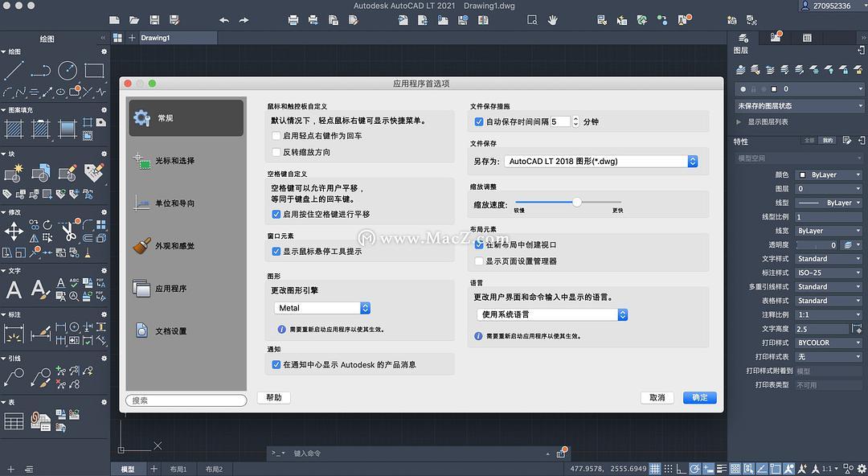Click the Undo arrow
Viewport: 868px width, 476px height.
[x=224, y=20]
